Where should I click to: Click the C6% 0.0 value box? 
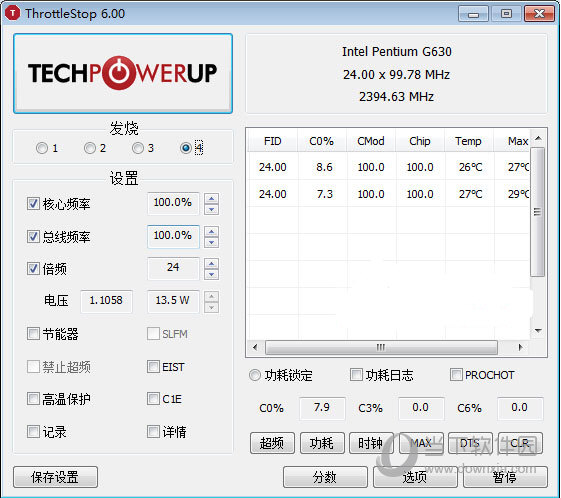tap(520, 408)
